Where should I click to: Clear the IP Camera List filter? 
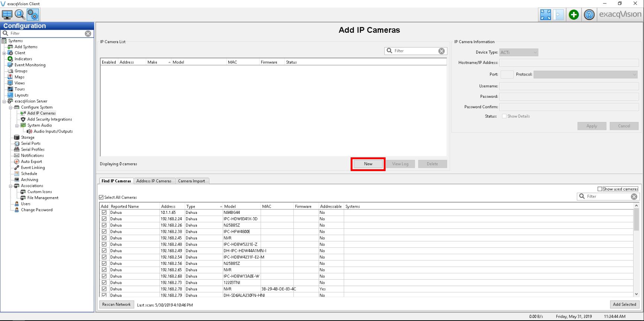(x=441, y=51)
